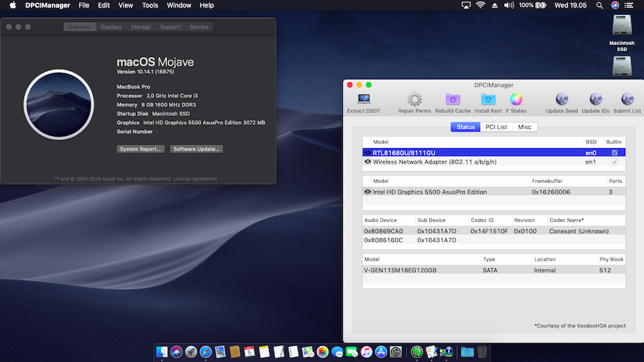Click the Update Seed globe icon
This screenshot has height=362, width=644.
click(561, 99)
